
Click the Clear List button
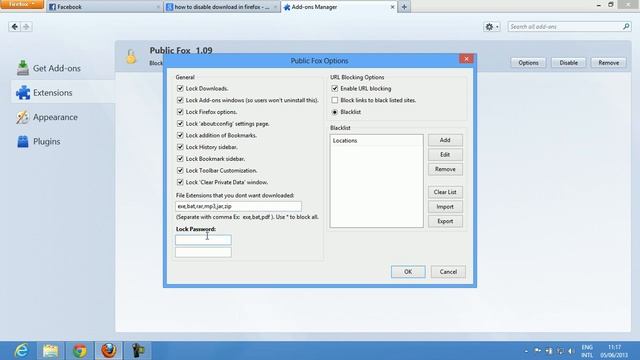pyautogui.click(x=445, y=192)
